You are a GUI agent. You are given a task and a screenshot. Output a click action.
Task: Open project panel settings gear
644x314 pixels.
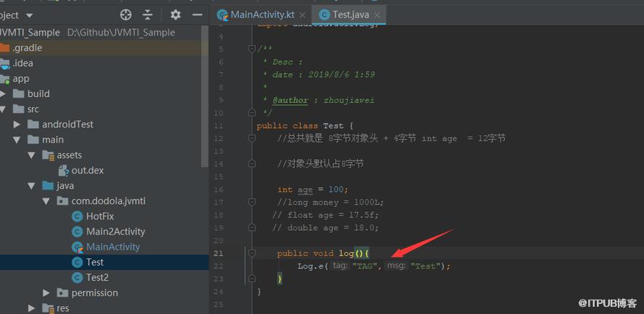175,15
